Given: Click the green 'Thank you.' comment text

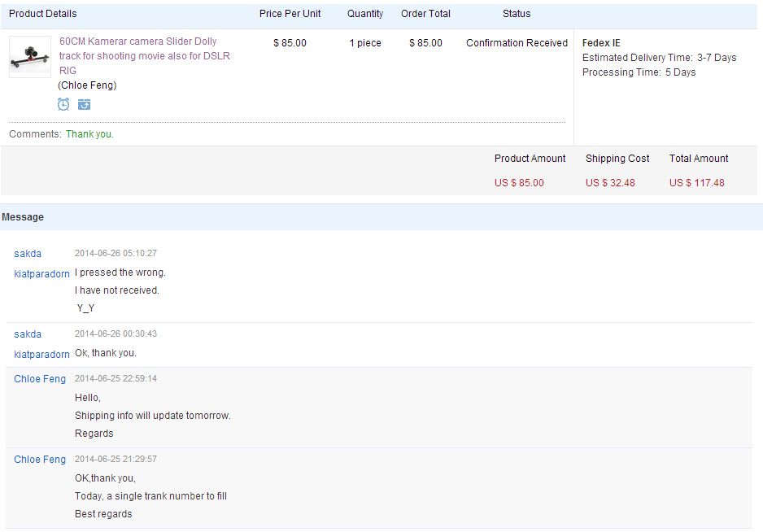Looking at the screenshot, I should coord(89,134).
